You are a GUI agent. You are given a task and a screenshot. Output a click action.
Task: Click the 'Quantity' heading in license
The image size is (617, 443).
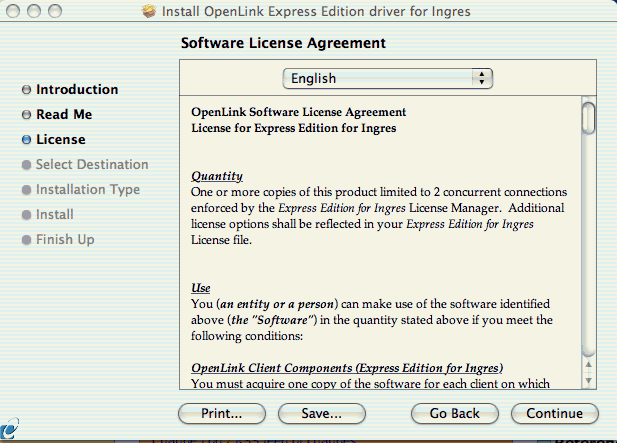[x=217, y=176]
